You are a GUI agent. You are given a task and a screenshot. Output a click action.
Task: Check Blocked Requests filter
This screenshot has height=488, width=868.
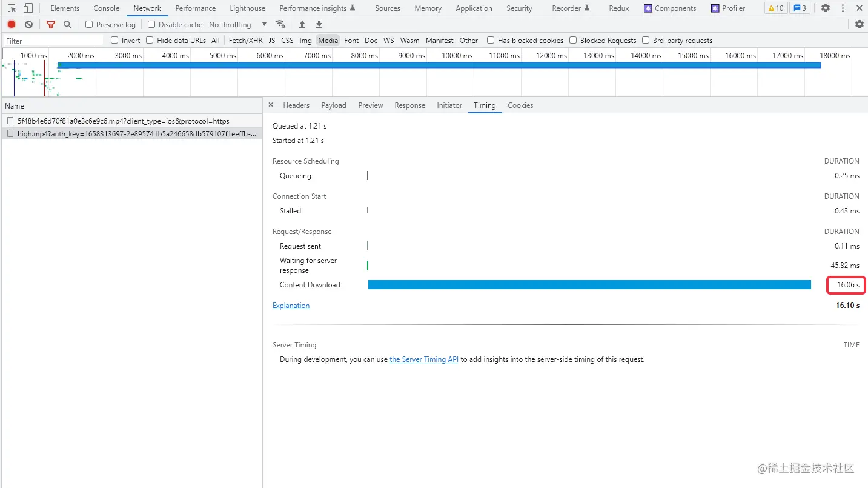573,40
